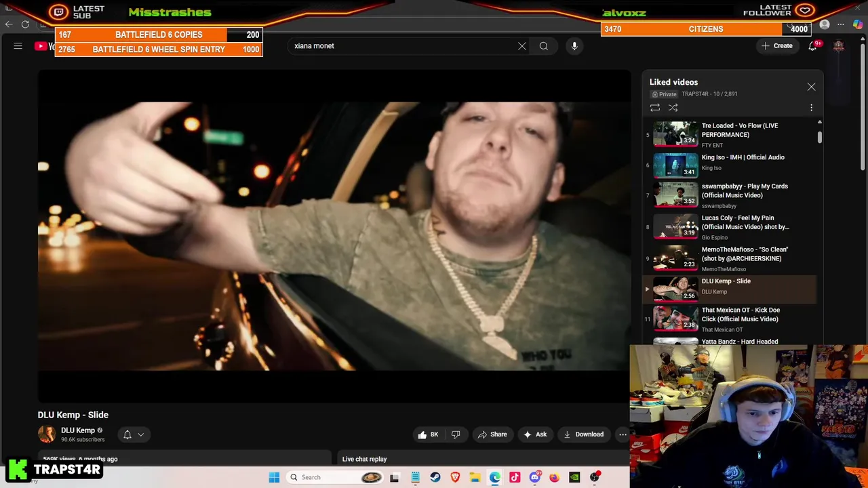Go back with browser back arrow
The height and width of the screenshot is (488, 868).
pos(9,24)
